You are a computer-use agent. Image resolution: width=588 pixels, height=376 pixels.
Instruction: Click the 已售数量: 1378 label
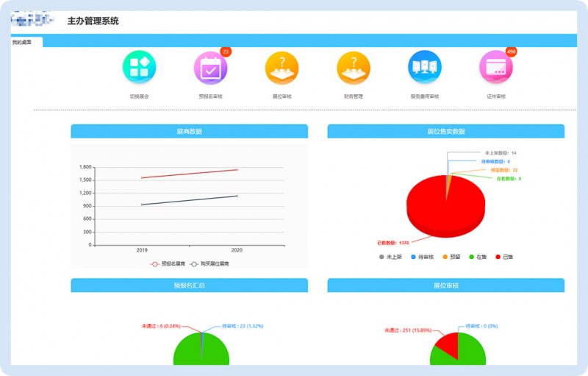pos(393,243)
